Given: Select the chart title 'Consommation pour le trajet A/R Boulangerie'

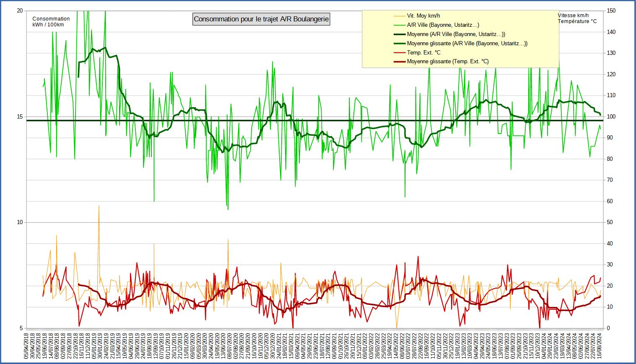Looking at the screenshot, I should pyautogui.click(x=261, y=19).
